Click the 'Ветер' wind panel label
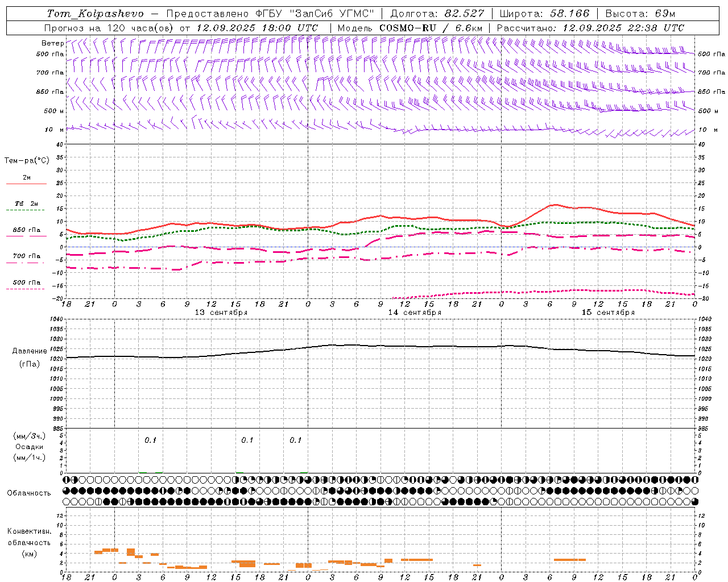 (x=53, y=43)
